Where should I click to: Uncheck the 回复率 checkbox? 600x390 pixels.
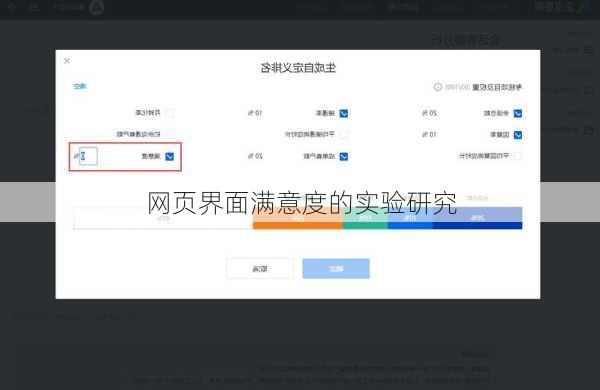(517, 135)
